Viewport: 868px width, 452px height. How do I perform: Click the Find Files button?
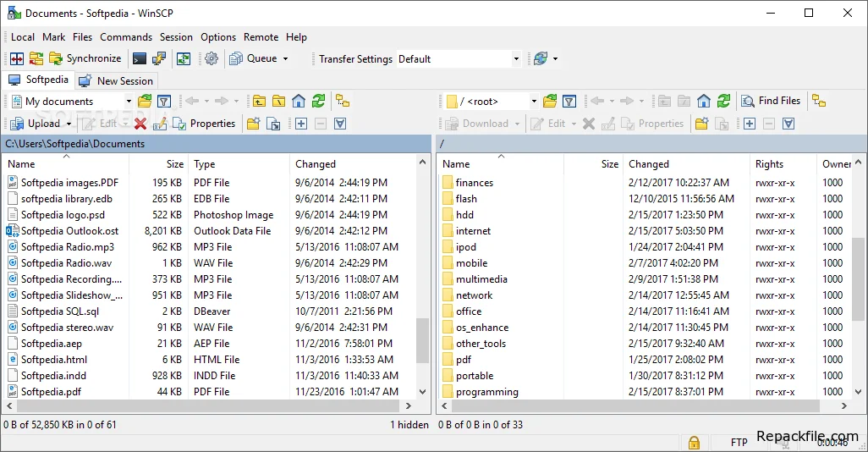[771, 101]
